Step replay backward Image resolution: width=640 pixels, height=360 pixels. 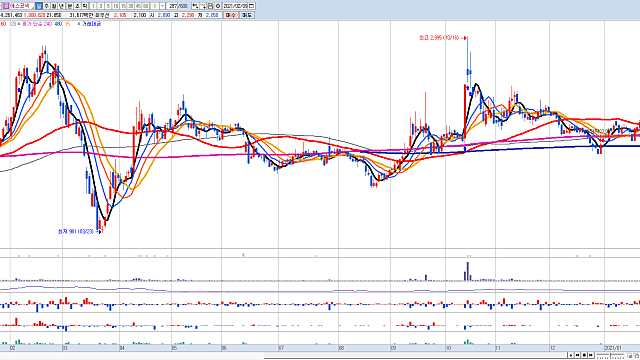coord(578,356)
